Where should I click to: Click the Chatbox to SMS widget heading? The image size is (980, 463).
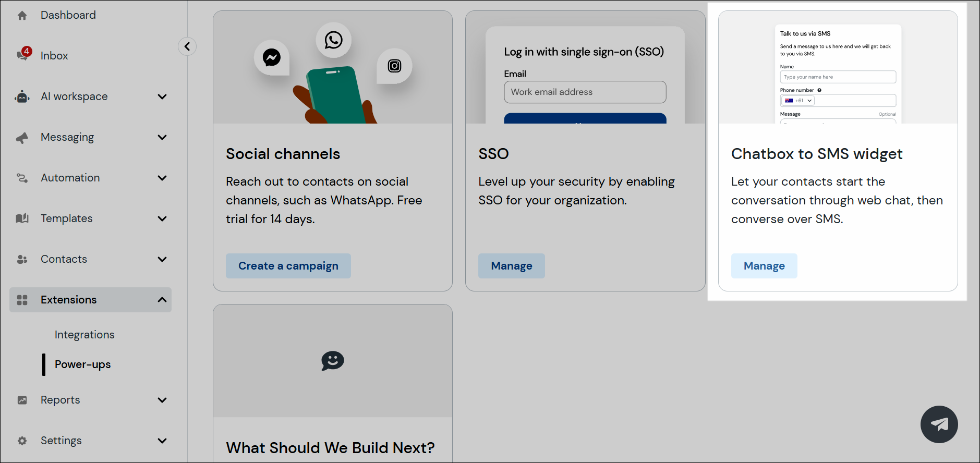tap(817, 154)
